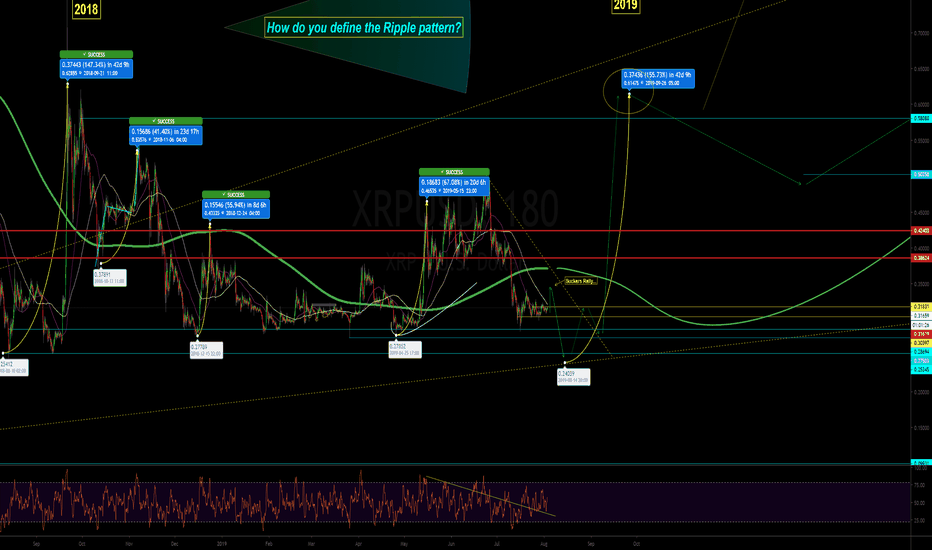The image size is (932, 550).
Task: Click the RSI 25.00 scale label
Action: click(920, 521)
